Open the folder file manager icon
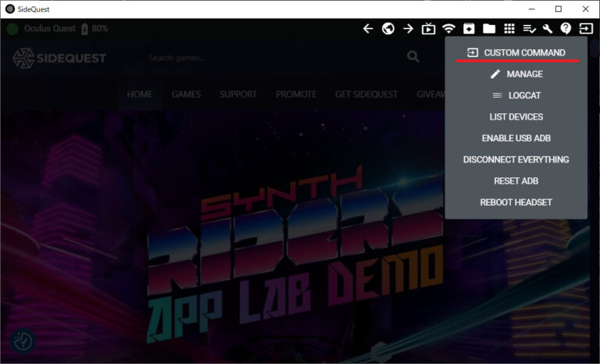Image resolution: width=600 pixels, height=364 pixels. tap(489, 29)
